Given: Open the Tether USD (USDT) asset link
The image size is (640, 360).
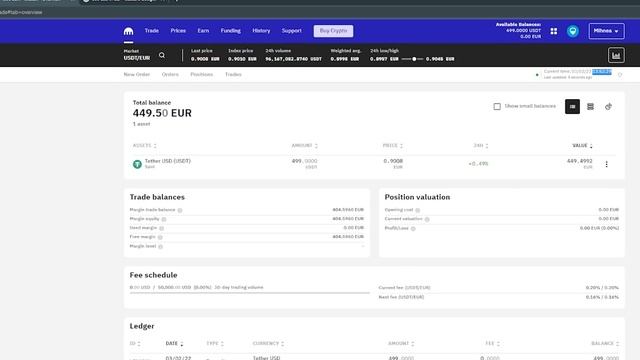Looking at the screenshot, I should click(x=168, y=161).
